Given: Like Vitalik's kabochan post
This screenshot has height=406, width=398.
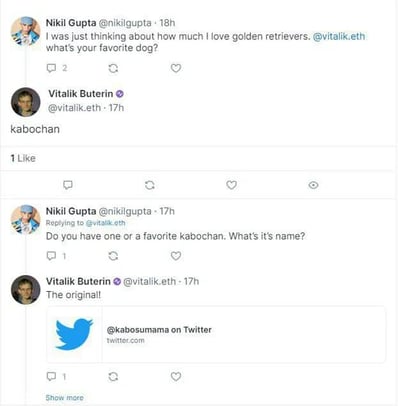Looking at the screenshot, I should (x=231, y=185).
